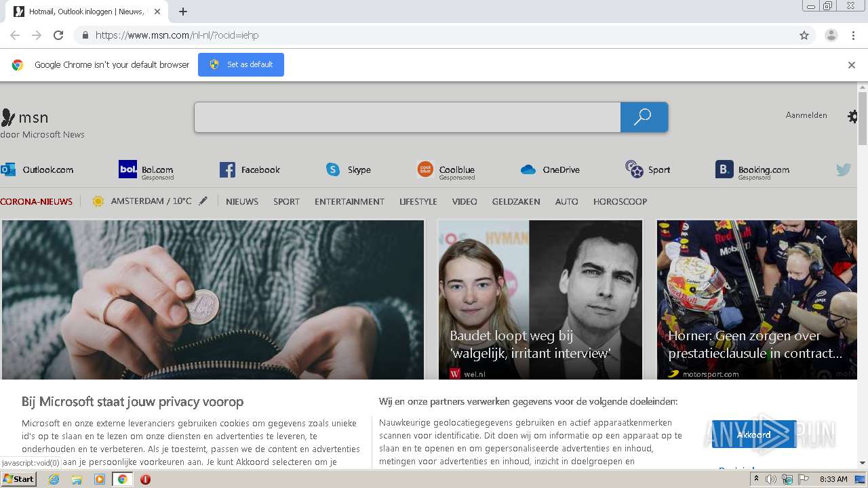Open the Sport shortcut
Viewport: 868px width, 488px height.
tap(648, 169)
